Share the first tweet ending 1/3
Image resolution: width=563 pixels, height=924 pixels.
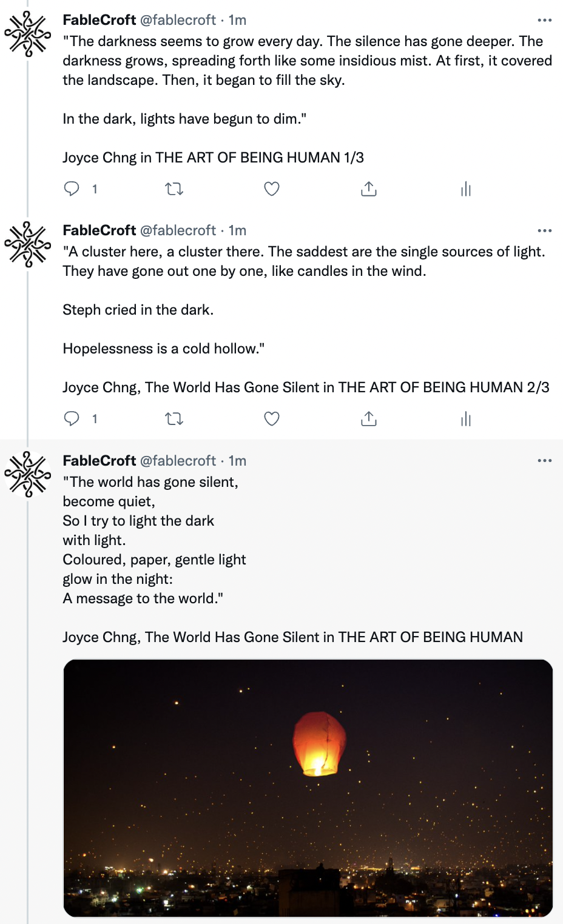(x=369, y=189)
